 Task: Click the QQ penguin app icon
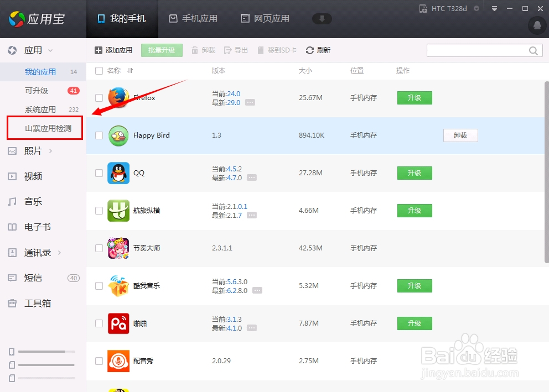click(118, 173)
